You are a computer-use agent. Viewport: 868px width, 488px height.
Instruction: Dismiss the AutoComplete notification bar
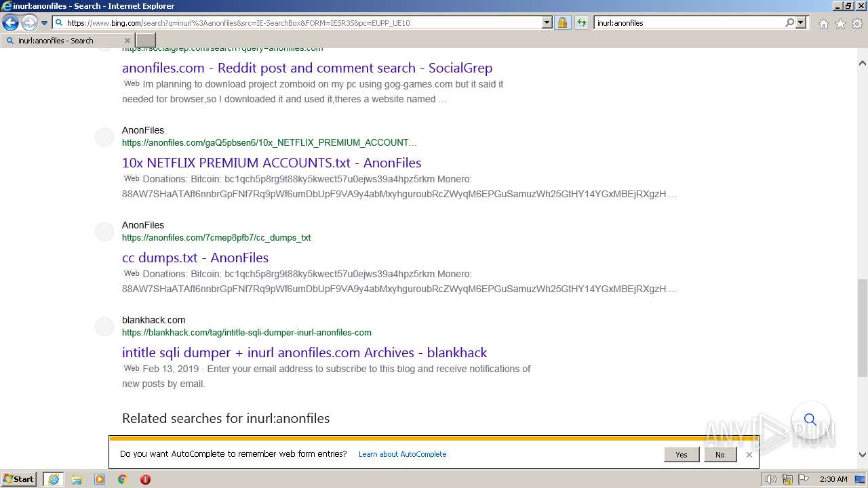[749, 455]
